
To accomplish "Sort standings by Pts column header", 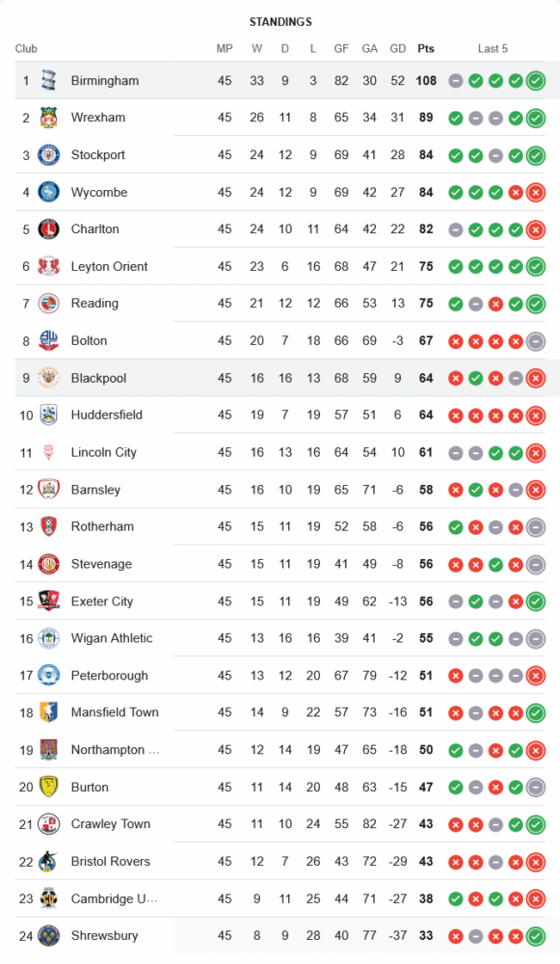I will (426, 48).
